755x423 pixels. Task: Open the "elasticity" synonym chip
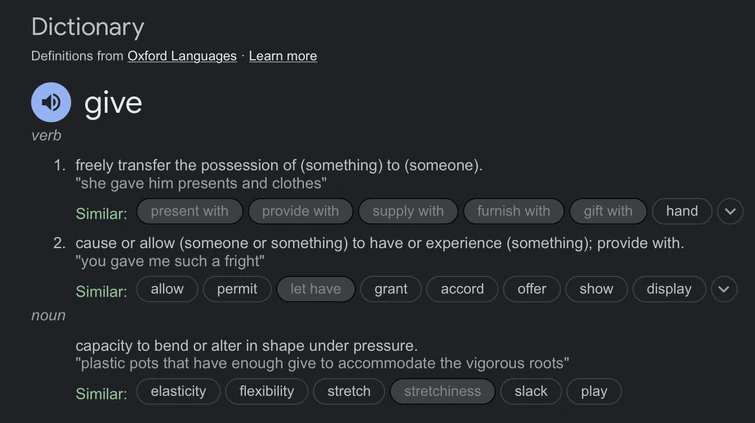point(178,391)
